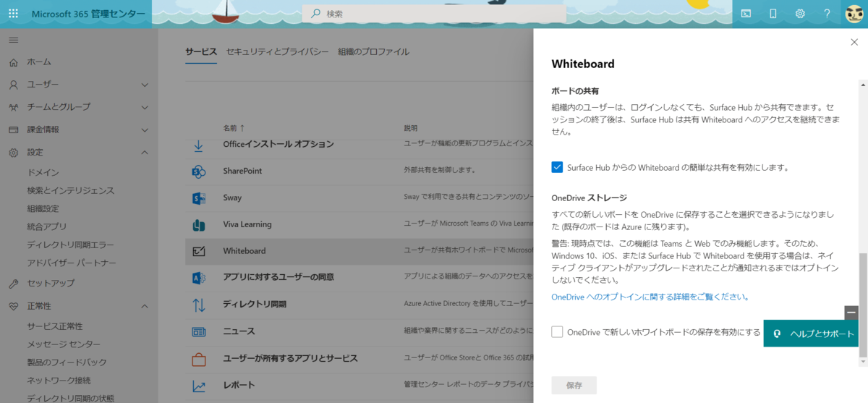Image resolution: width=868 pixels, height=403 pixels.
Task: Open メッセージ センター menu item
Action: pos(64,344)
